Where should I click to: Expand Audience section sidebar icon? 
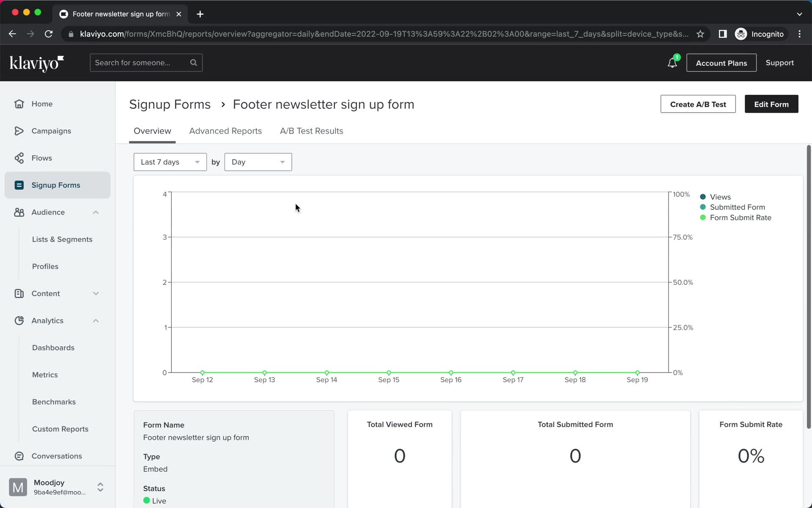click(95, 212)
